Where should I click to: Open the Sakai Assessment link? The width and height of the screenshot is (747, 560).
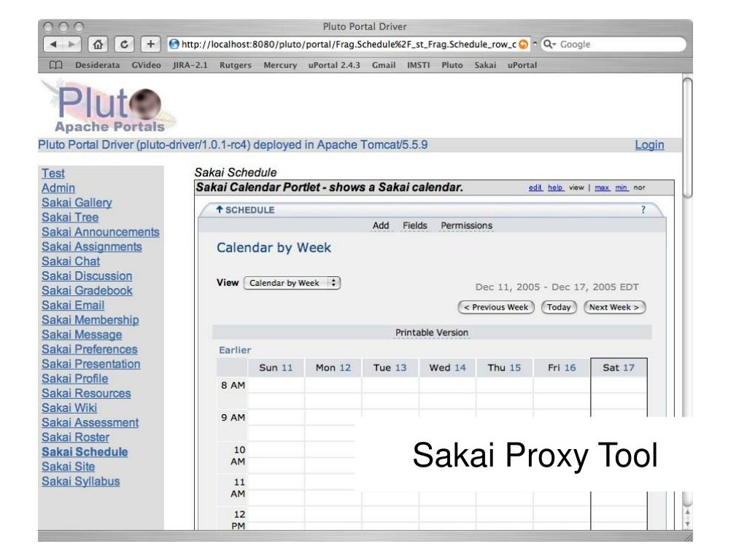(x=90, y=423)
